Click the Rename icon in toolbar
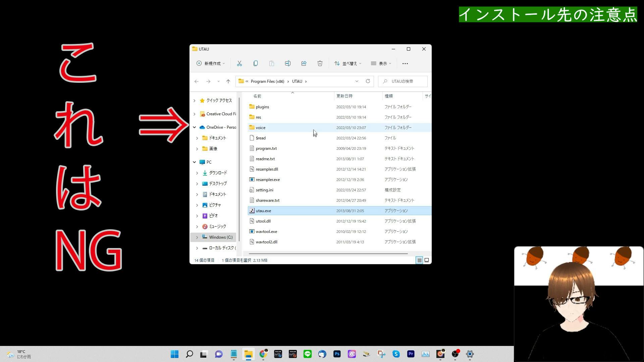Image resolution: width=644 pixels, height=362 pixels. pos(287,63)
